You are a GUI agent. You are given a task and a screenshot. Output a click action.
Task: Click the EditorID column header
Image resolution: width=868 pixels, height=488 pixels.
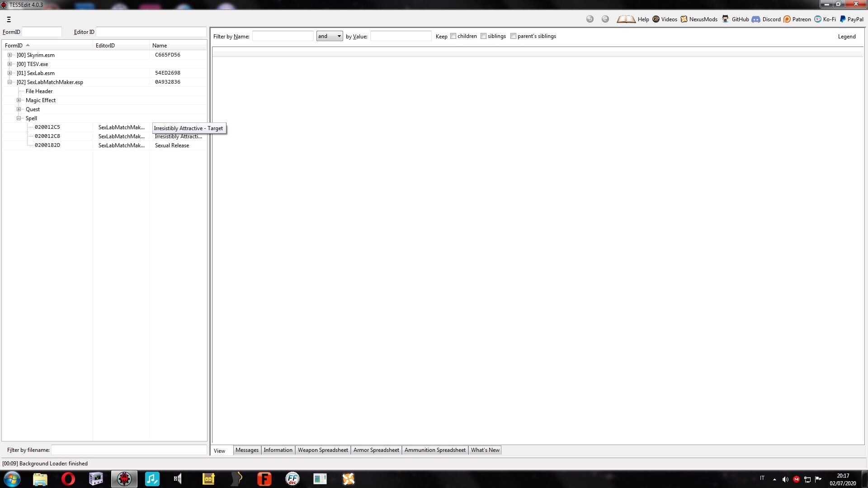[x=121, y=45]
